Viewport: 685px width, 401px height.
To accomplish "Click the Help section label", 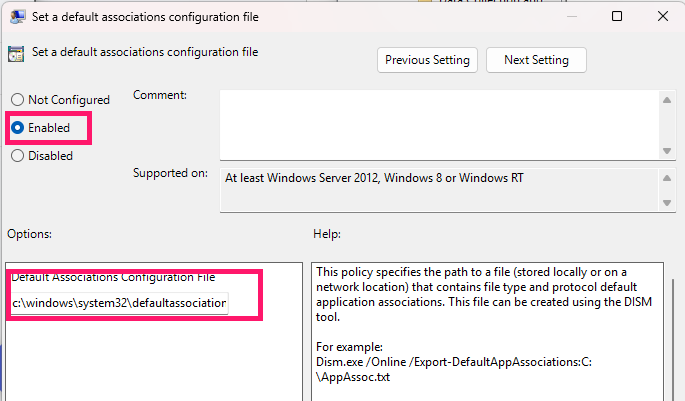I will tap(327, 234).
